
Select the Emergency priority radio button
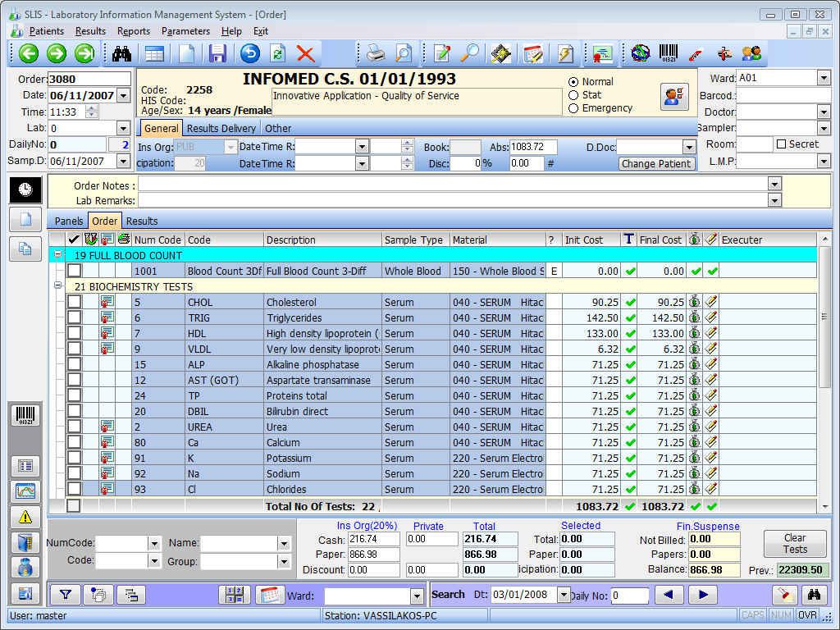click(573, 108)
